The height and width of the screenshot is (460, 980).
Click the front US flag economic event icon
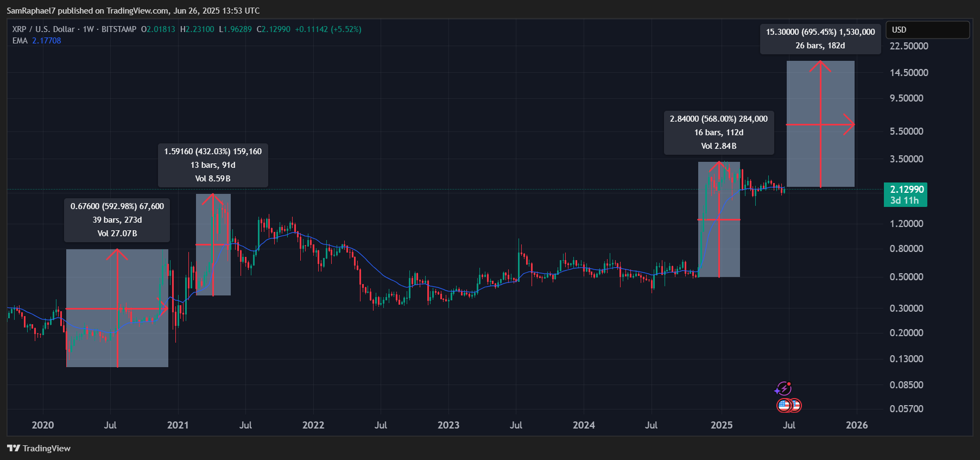click(x=784, y=405)
